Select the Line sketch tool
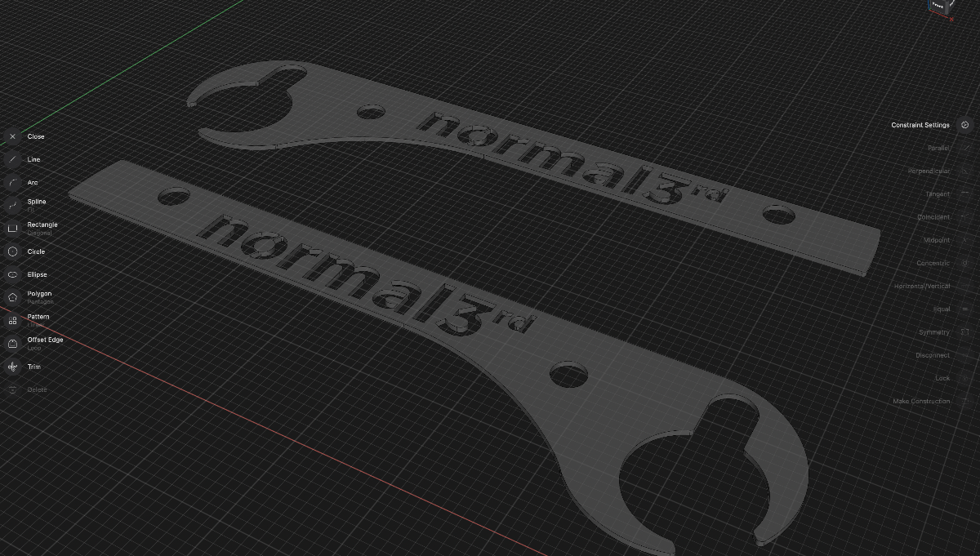The image size is (980, 556). click(13, 160)
